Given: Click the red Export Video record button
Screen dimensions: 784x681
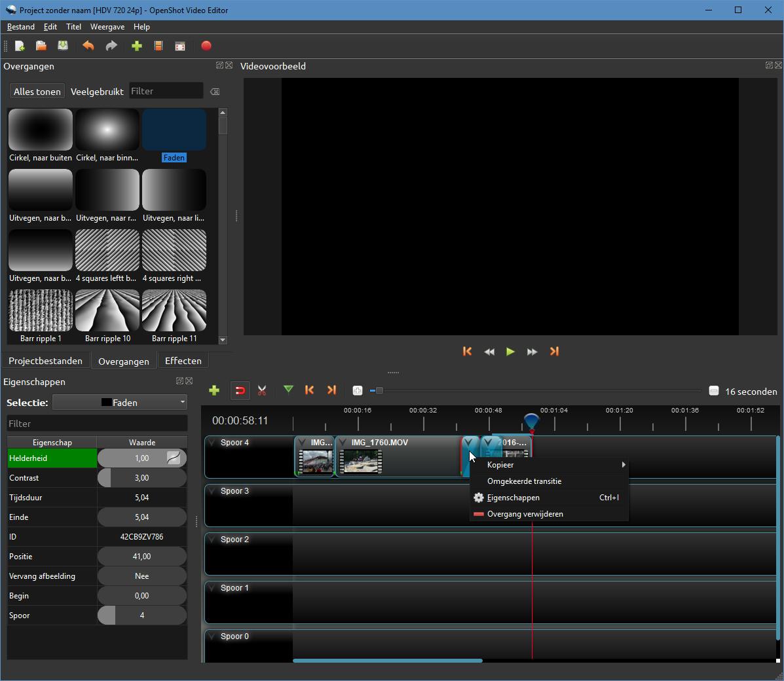Looking at the screenshot, I should 206,46.
